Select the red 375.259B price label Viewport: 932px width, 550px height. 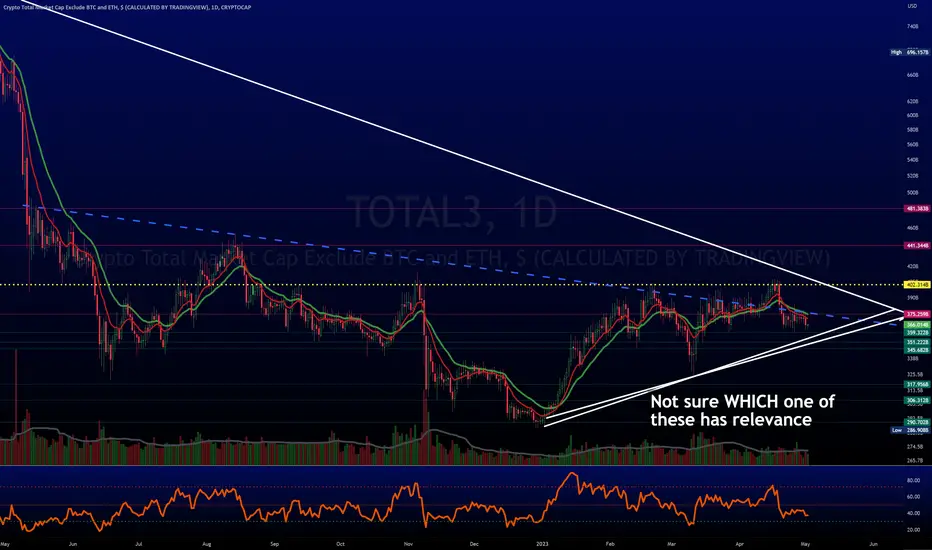coord(917,314)
